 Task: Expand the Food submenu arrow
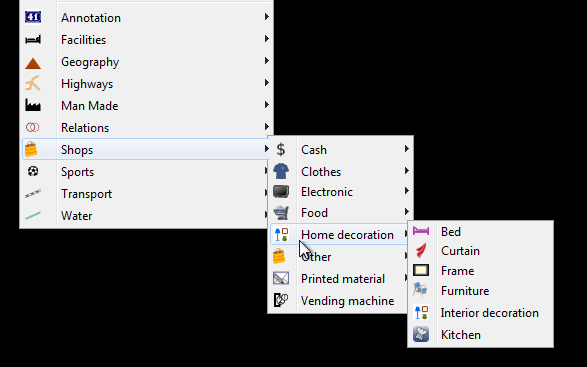coord(407,212)
